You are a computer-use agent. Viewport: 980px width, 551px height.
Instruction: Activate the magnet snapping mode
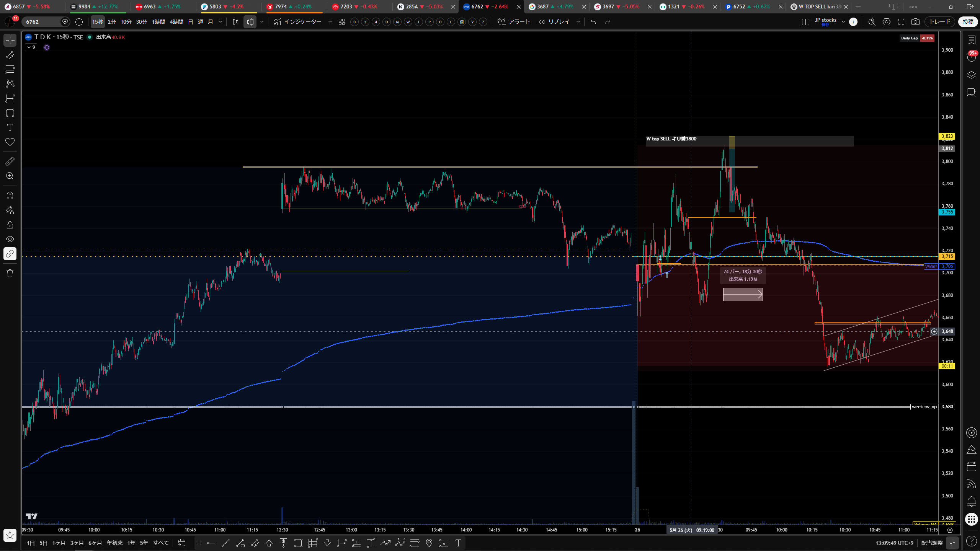10,196
